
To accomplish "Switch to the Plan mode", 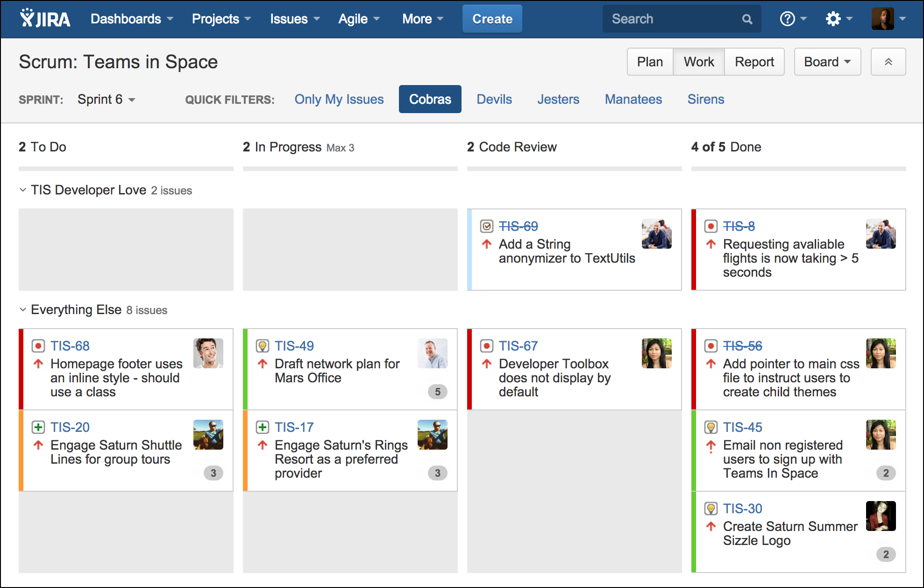I will pyautogui.click(x=650, y=62).
